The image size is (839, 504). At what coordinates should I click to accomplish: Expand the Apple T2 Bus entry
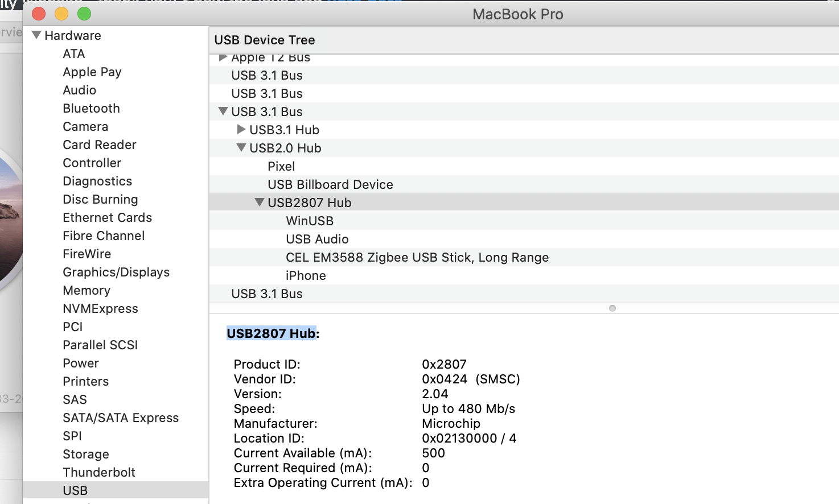pyautogui.click(x=223, y=57)
